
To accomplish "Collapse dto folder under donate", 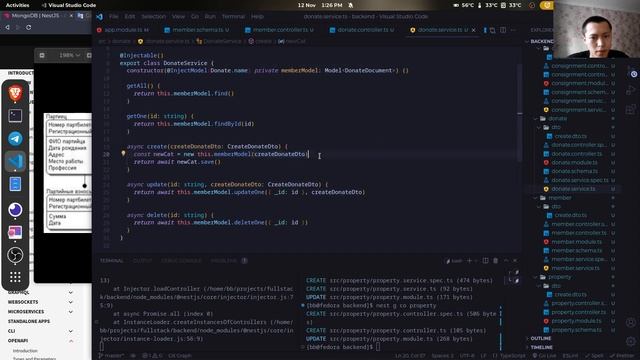I will point(556,127).
